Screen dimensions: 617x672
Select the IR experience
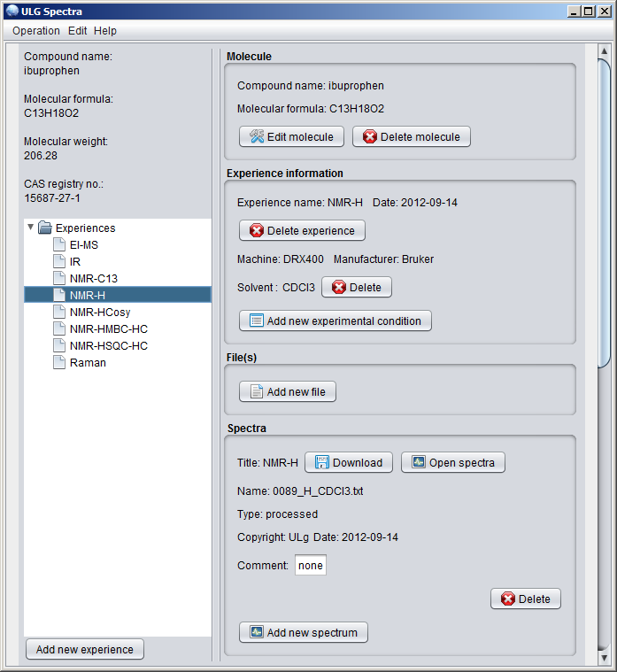[x=75, y=261]
